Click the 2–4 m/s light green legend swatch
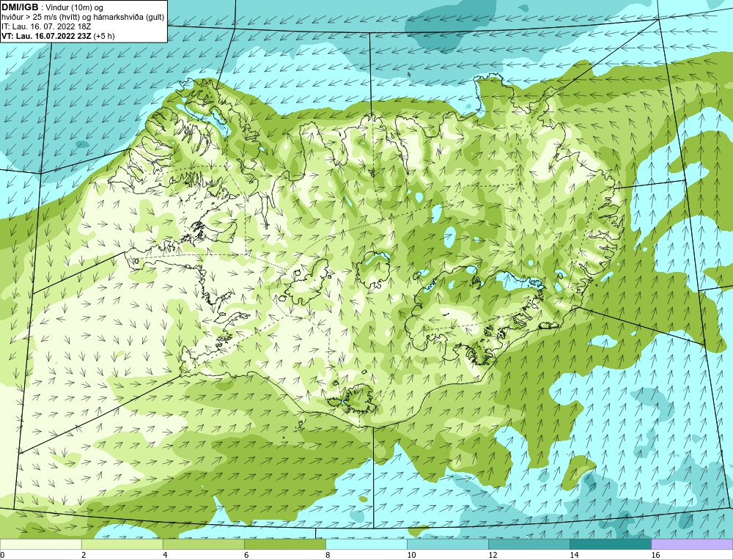This screenshot has width=733, height=560. click(x=122, y=544)
